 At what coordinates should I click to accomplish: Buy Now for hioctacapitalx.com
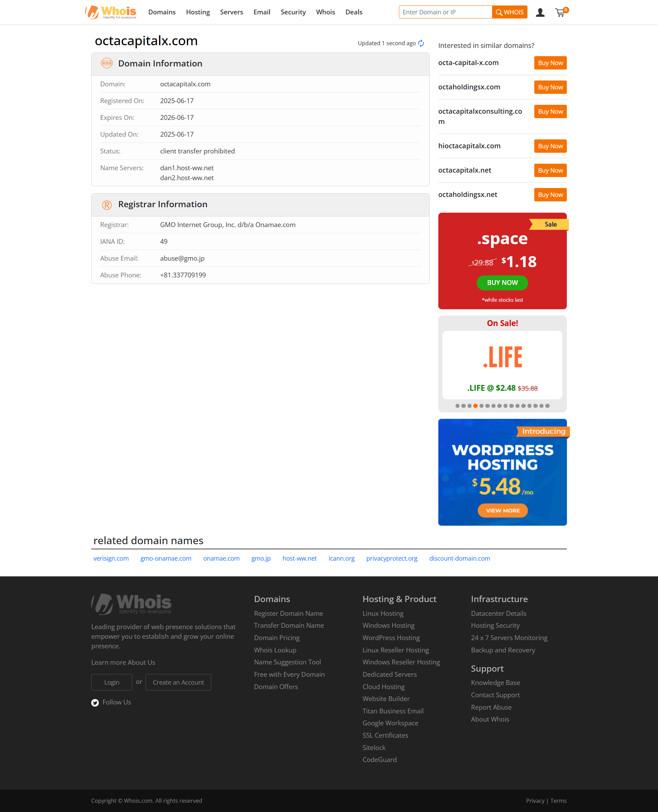[x=550, y=146]
